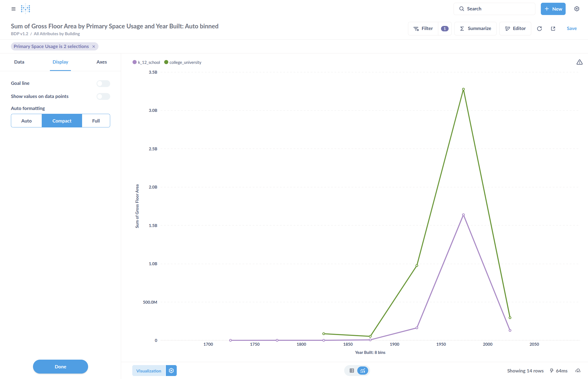Click the Metabase logo home icon
The width and height of the screenshot is (588, 379).
click(x=25, y=9)
